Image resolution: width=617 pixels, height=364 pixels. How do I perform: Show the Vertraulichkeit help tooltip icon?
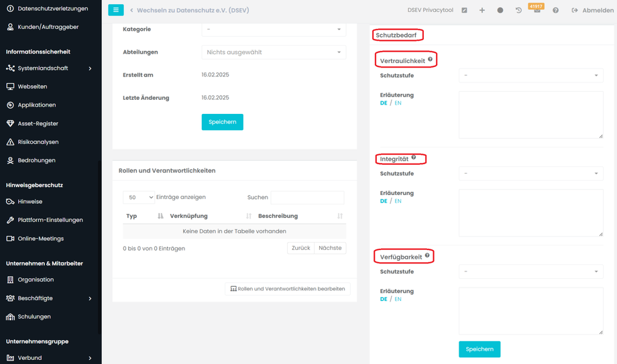431,60
